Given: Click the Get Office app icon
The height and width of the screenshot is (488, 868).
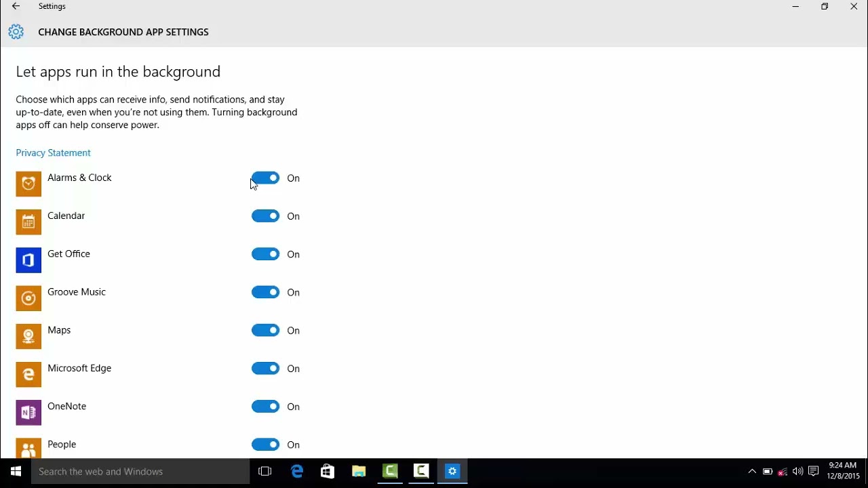Looking at the screenshot, I should click(x=28, y=260).
